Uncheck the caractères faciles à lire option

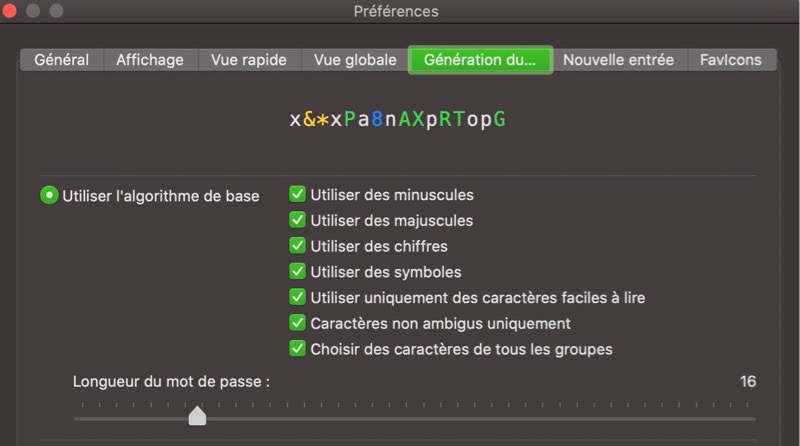pos(297,298)
